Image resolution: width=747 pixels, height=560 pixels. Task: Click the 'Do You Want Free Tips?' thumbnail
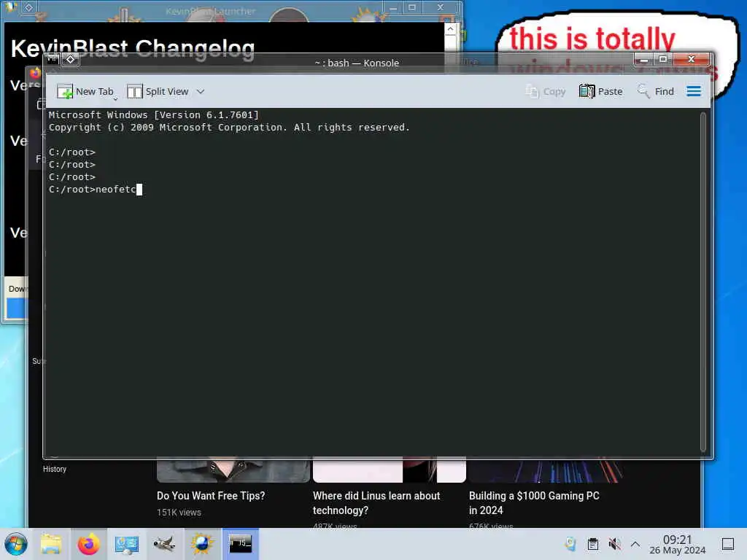[233, 470]
